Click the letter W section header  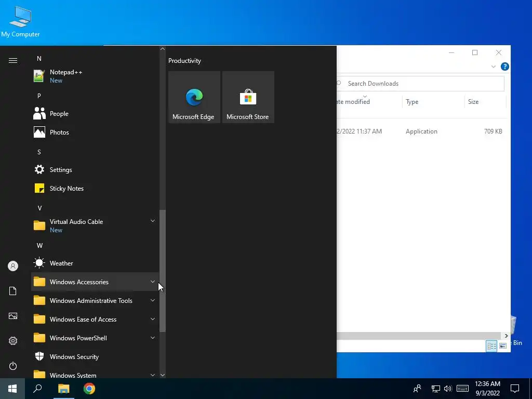(39, 245)
